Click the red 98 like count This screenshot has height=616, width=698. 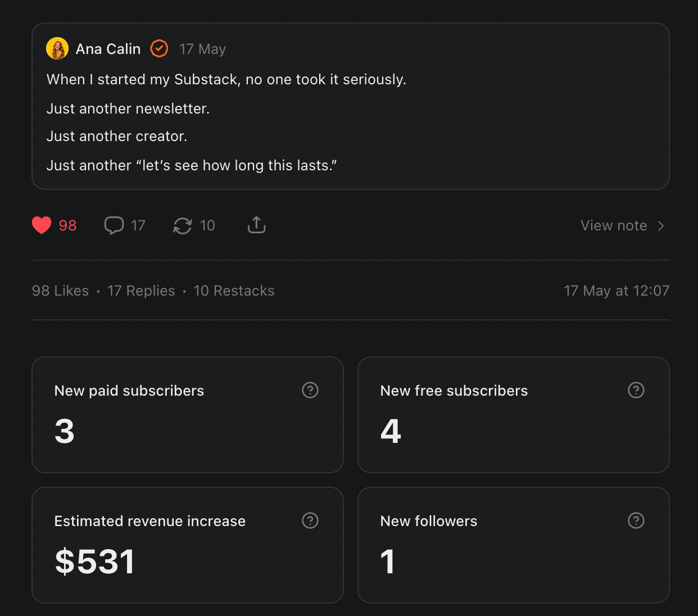click(x=67, y=225)
